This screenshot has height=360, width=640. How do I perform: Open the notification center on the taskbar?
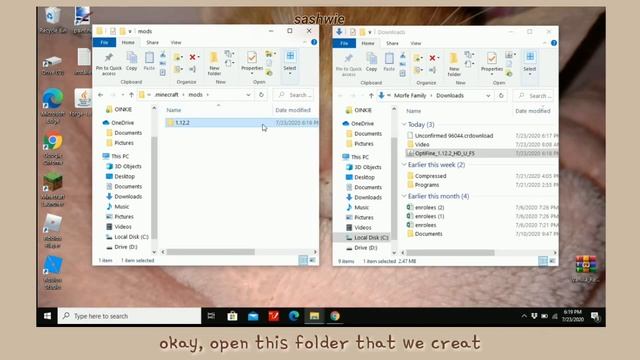point(595,316)
